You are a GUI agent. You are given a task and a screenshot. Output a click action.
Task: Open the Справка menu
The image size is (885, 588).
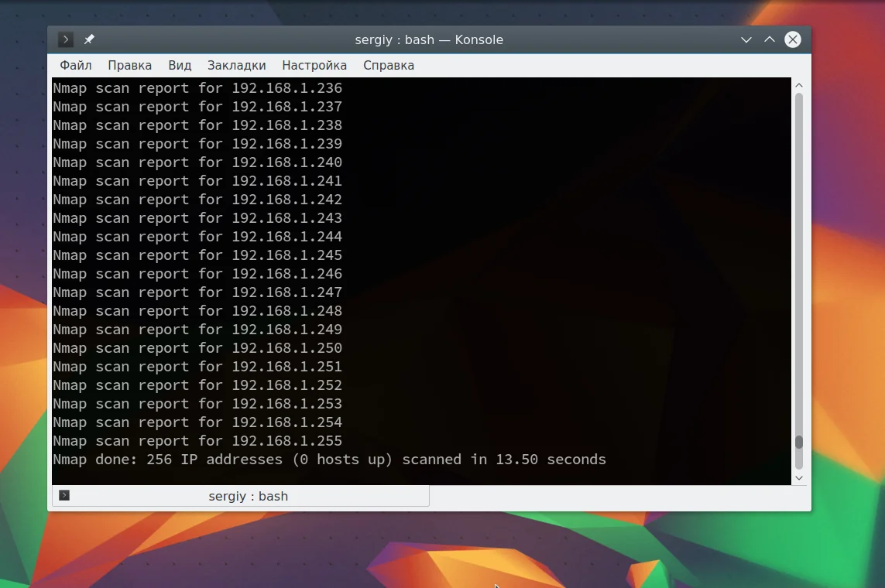coord(389,66)
